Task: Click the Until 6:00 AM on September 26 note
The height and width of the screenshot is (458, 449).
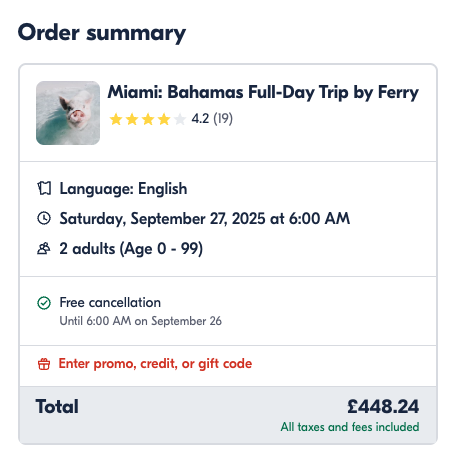Action: [140, 321]
